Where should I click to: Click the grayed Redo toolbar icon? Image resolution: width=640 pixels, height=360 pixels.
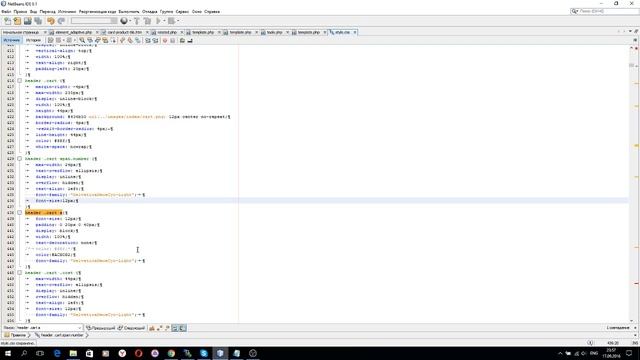point(61,21)
